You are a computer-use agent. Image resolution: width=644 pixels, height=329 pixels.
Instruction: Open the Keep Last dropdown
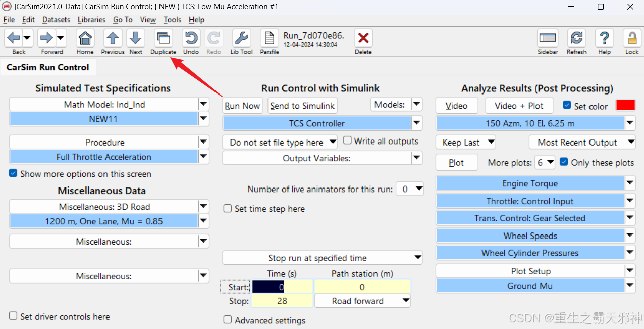(x=465, y=142)
